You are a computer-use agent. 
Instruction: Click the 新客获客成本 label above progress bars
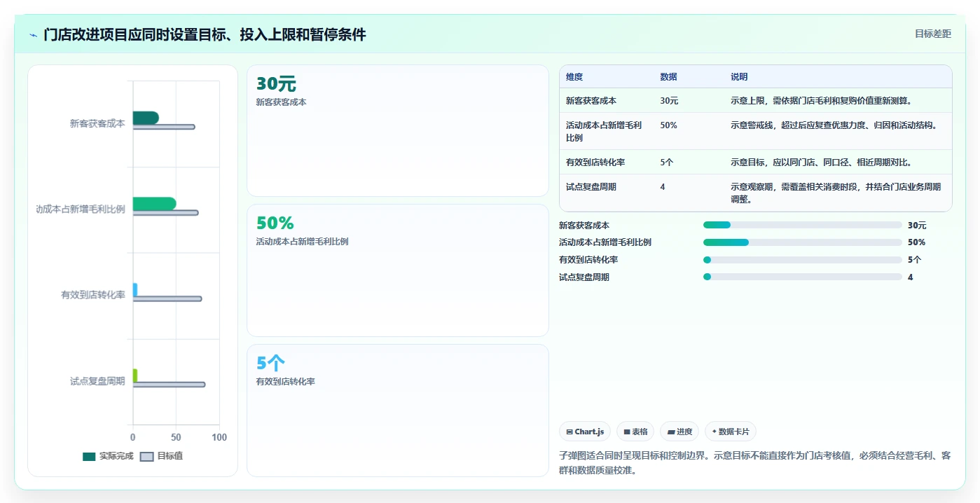[x=584, y=225]
